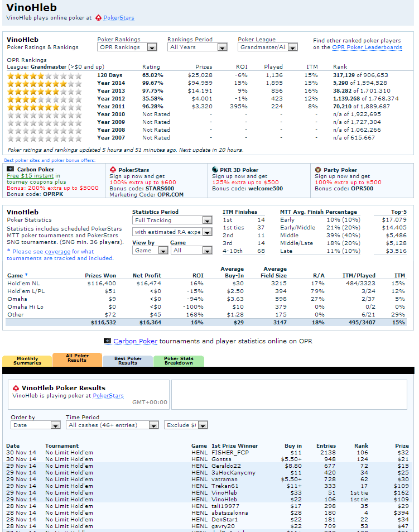
Task: Click the '1st Prize Winner' column header
Action: pos(234,446)
